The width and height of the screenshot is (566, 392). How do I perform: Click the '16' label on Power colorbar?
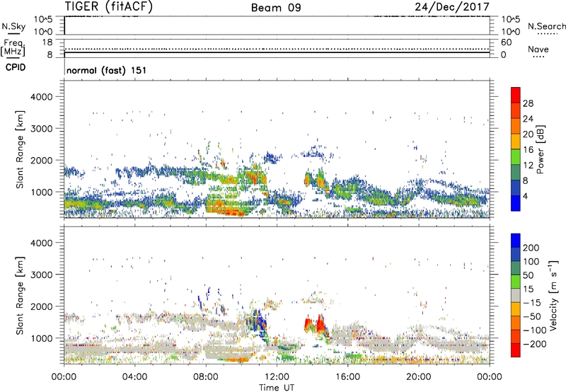528,150
